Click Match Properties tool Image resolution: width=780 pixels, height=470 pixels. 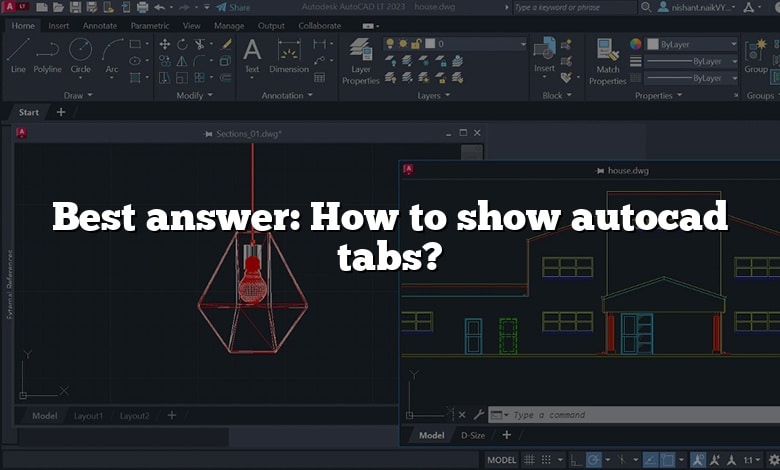[607, 62]
